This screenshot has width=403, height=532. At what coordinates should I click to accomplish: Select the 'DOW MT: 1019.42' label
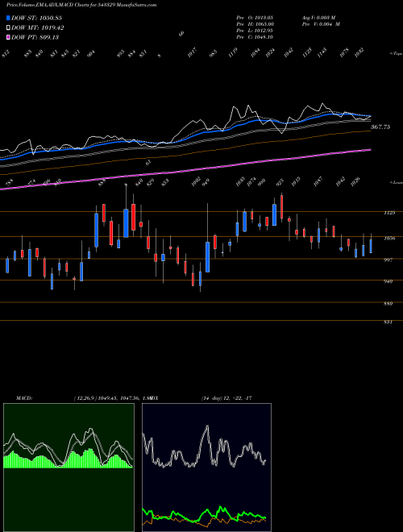tap(38, 28)
